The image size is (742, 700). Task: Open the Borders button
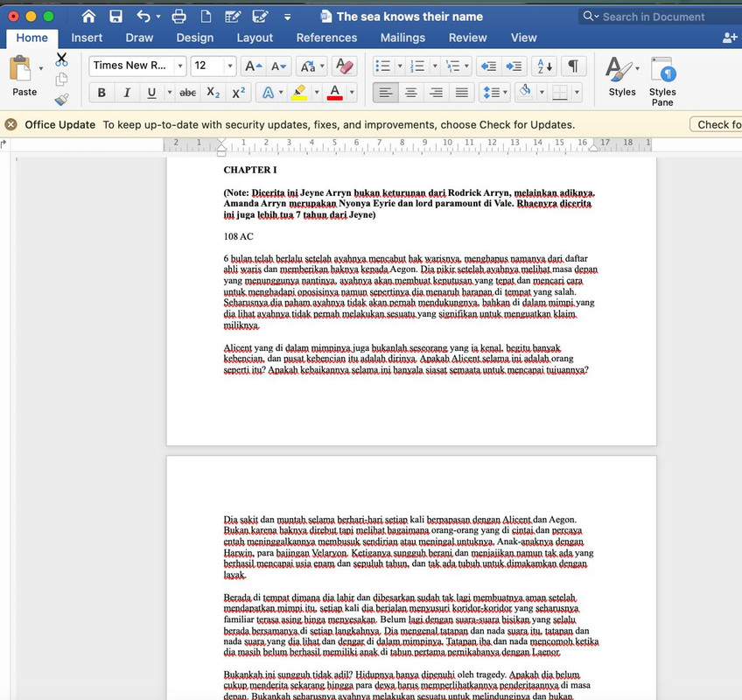coord(560,93)
